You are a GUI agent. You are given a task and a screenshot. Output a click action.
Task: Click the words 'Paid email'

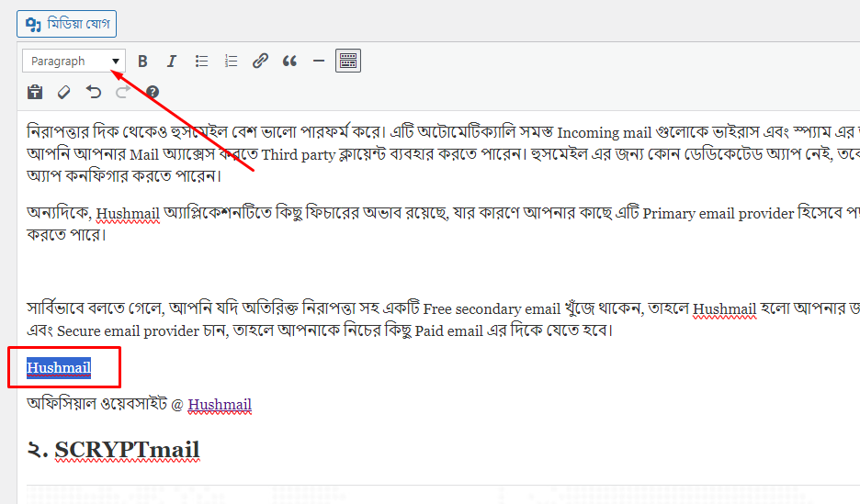[448, 331]
